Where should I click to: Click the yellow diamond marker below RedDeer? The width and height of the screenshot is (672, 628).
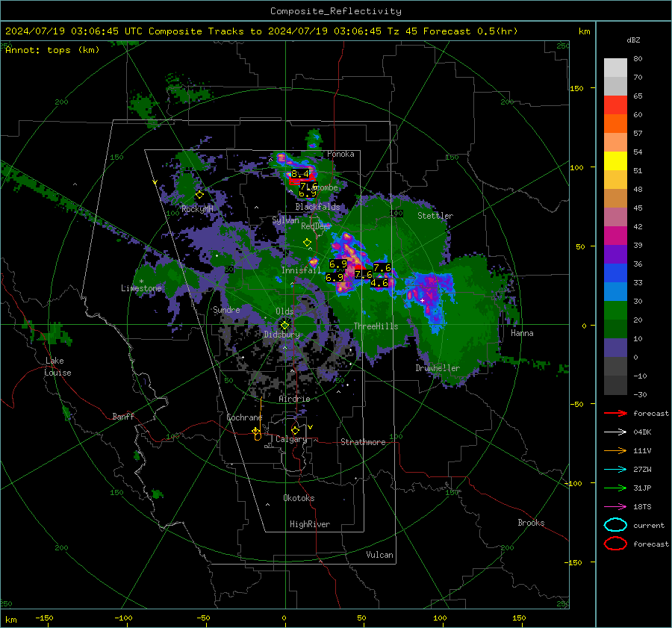coord(307,242)
